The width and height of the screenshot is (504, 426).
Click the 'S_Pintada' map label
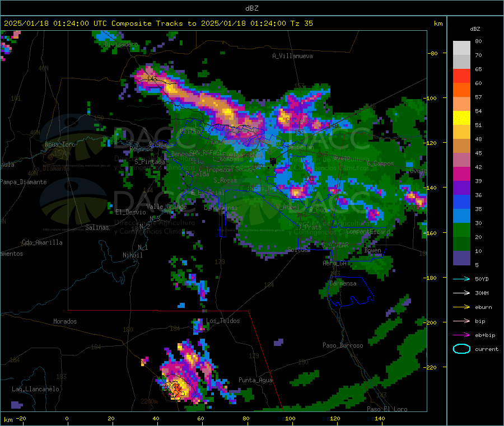point(150,162)
